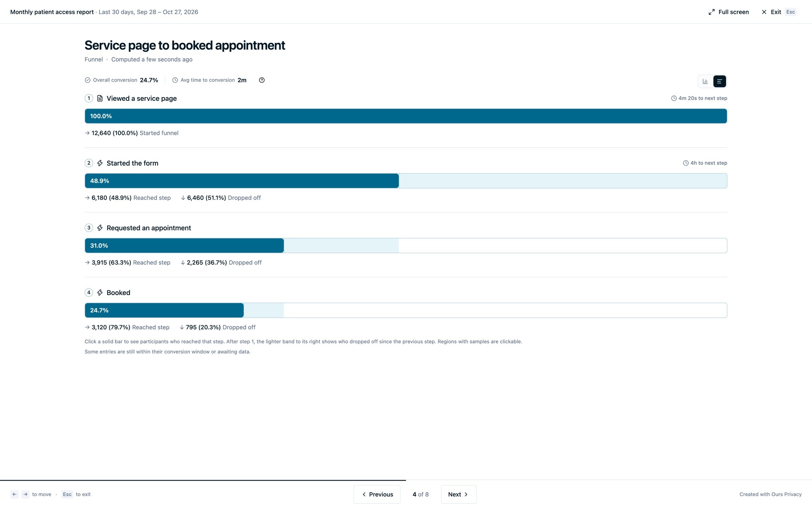Click the light drop-off band of Booked
This screenshot has height=508, width=812.
(264, 310)
